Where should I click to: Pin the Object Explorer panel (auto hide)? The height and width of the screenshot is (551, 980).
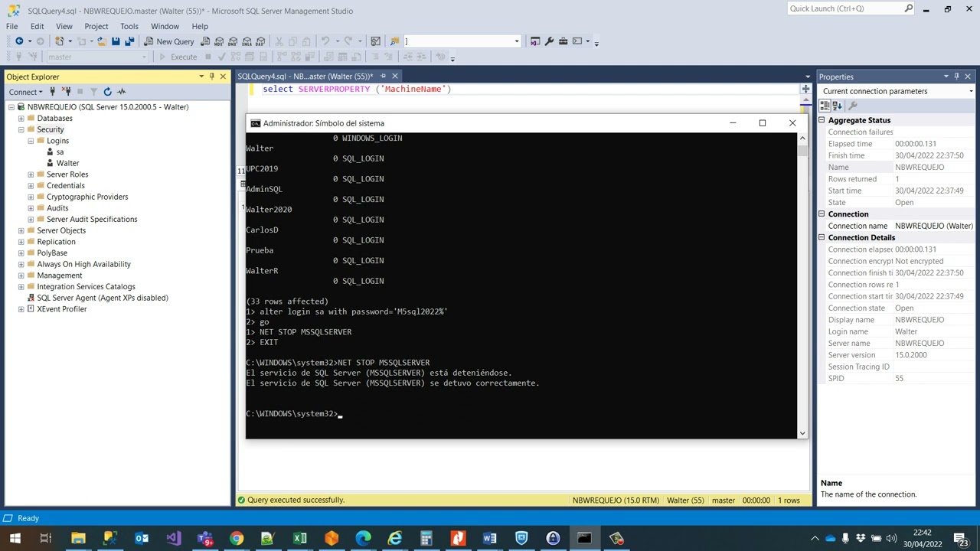coord(212,77)
